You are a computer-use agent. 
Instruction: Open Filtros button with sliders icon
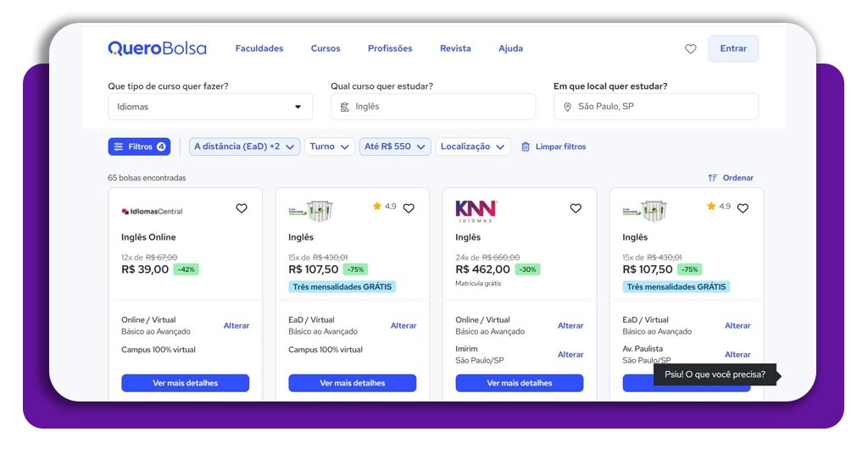point(139,147)
